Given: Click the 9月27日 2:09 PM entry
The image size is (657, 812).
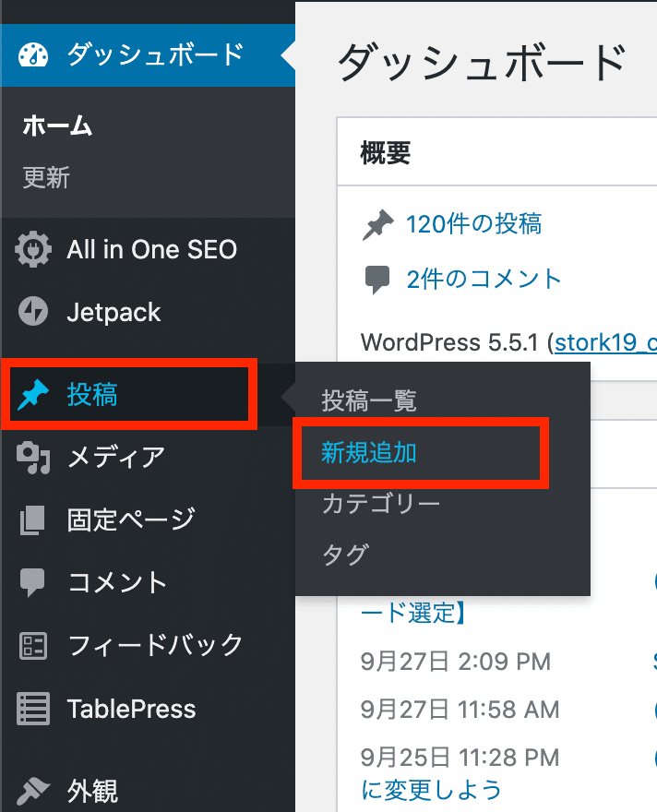Looking at the screenshot, I should pyautogui.click(x=456, y=662).
